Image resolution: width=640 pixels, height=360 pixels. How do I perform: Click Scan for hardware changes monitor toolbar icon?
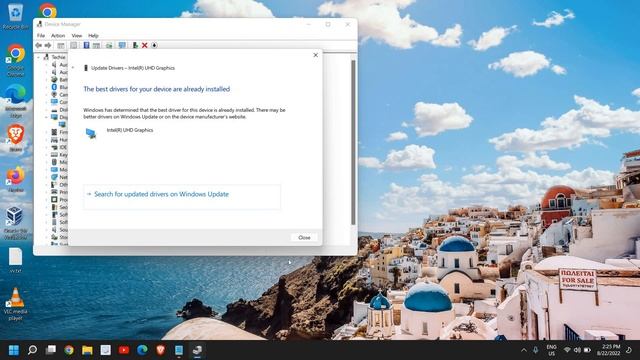click(122, 45)
